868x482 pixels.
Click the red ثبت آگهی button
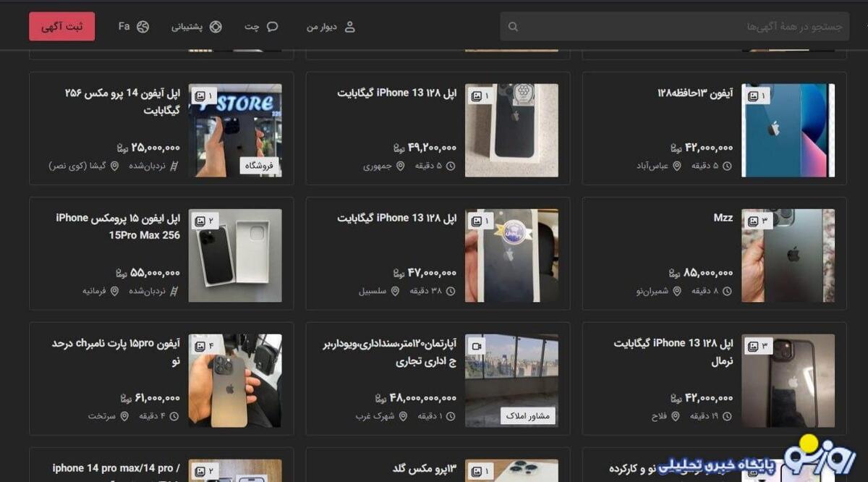click(61, 27)
